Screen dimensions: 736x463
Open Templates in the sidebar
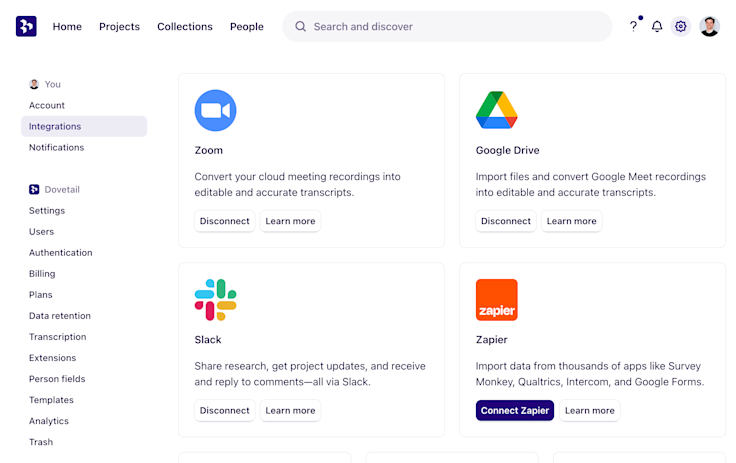51,400
